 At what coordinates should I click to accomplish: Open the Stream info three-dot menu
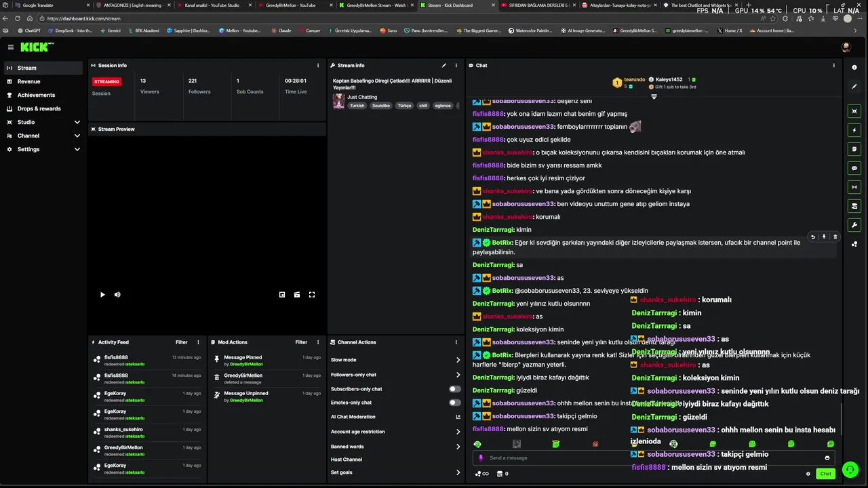coord(456,66)
